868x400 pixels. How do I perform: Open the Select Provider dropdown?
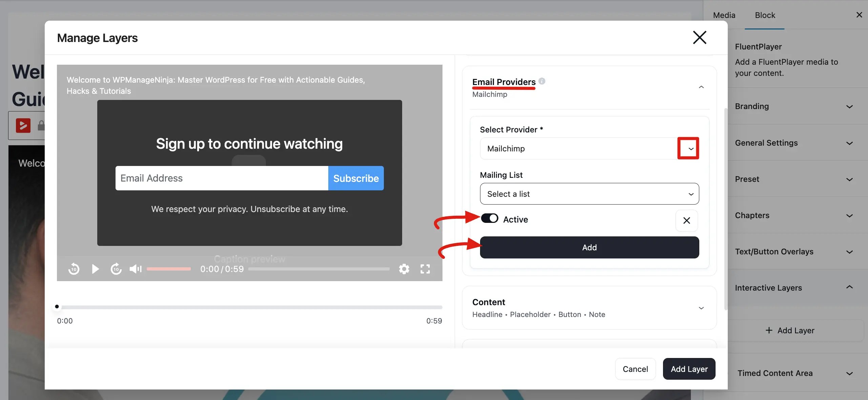589,148
